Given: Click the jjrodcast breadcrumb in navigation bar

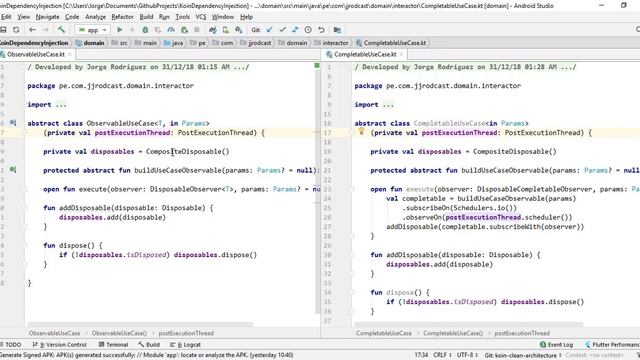Looking at the screenshot, I should coord(256,42).
